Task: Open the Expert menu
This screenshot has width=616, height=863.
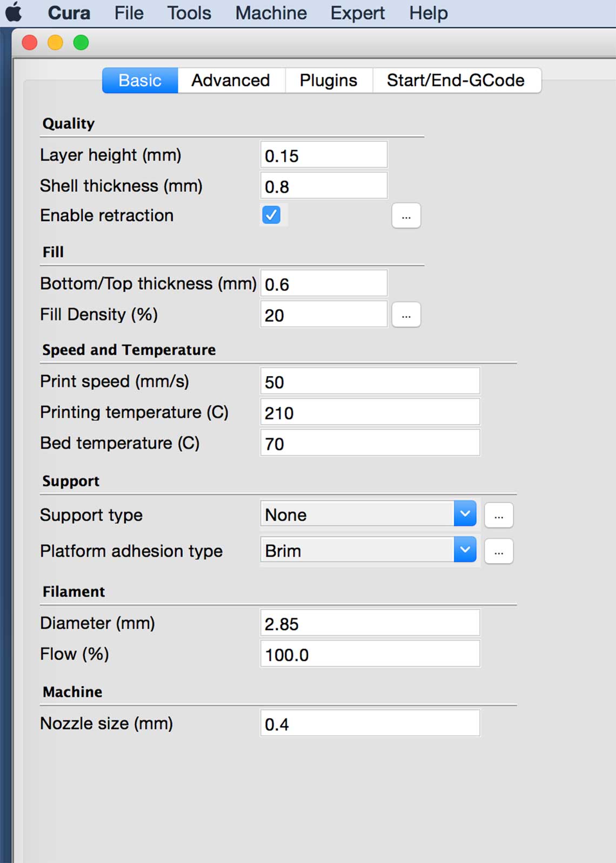Action: 358,13
